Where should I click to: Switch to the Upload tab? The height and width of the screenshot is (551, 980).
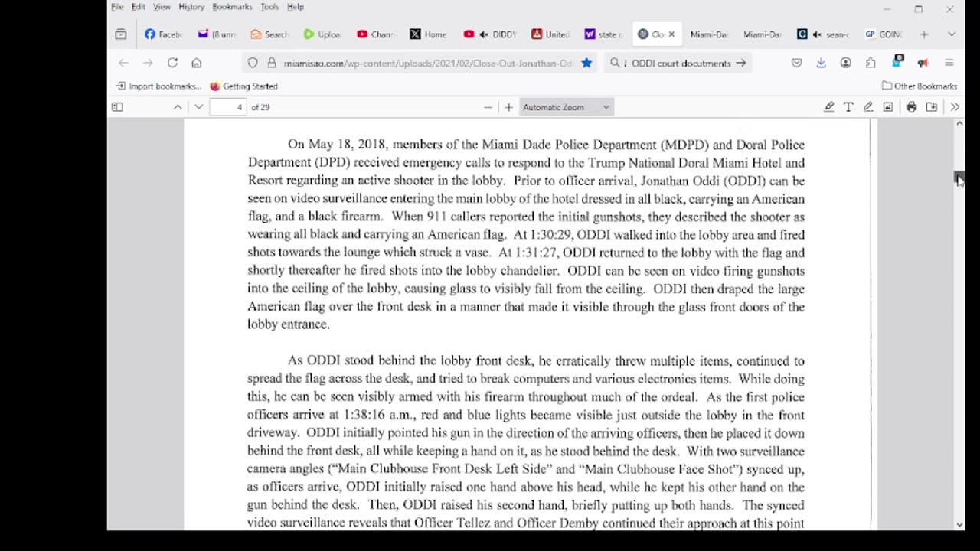[x=322, y=34]
